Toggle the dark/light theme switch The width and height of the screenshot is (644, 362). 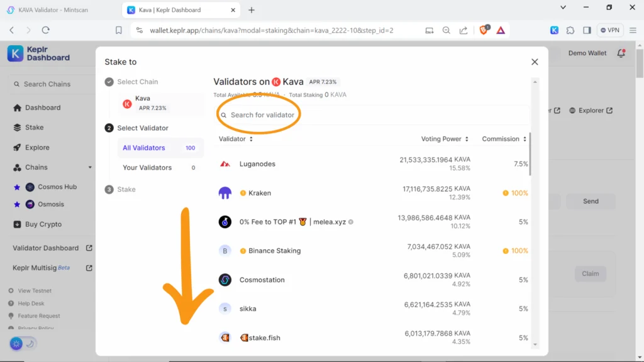tap(23, 344)
